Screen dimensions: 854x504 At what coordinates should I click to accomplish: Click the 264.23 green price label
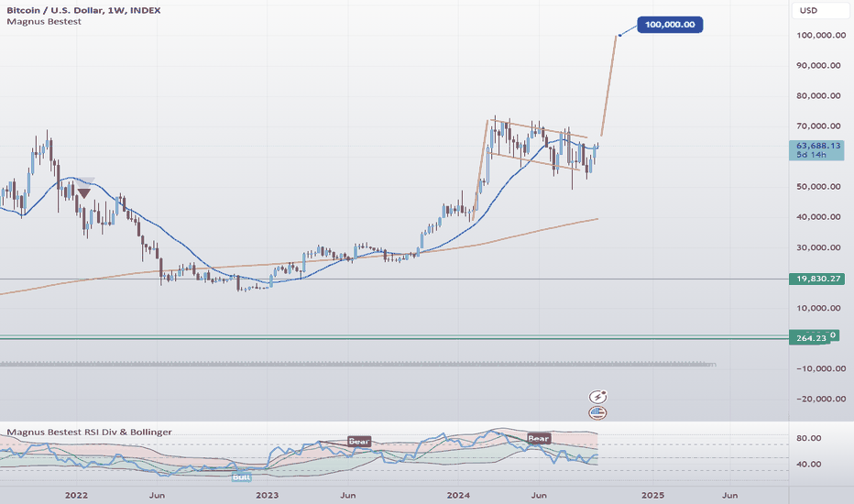tap(810, 338)
